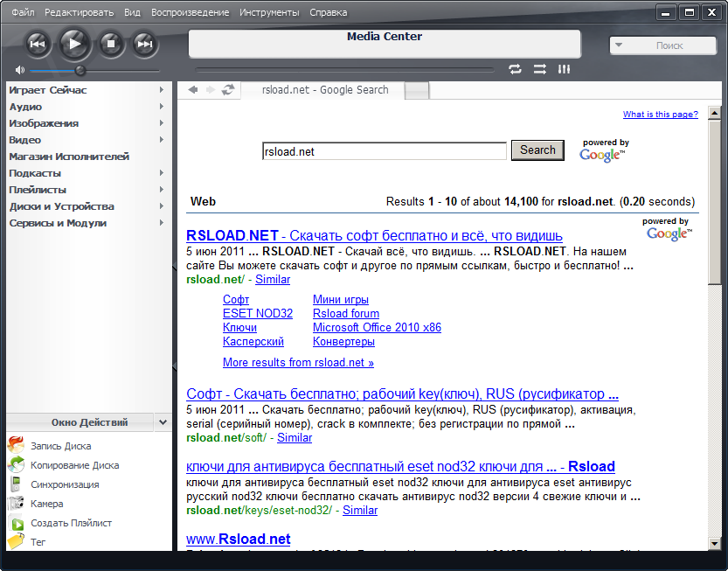The height and width of the screenshot is (571, 728).
Task: Click the Запись Диска burn icon
Action: click(x=17, y=445)
